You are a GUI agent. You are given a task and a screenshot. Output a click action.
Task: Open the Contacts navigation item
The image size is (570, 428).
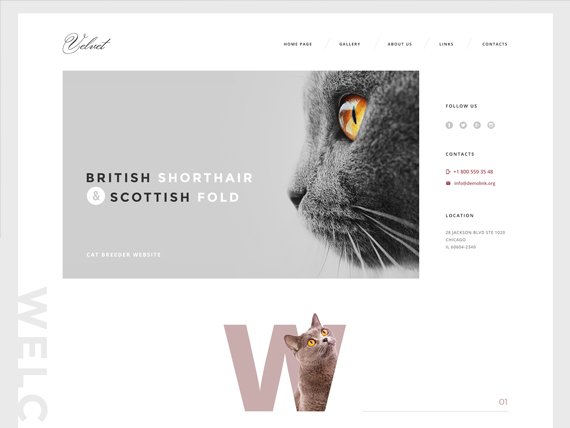(x=495, y=44)
